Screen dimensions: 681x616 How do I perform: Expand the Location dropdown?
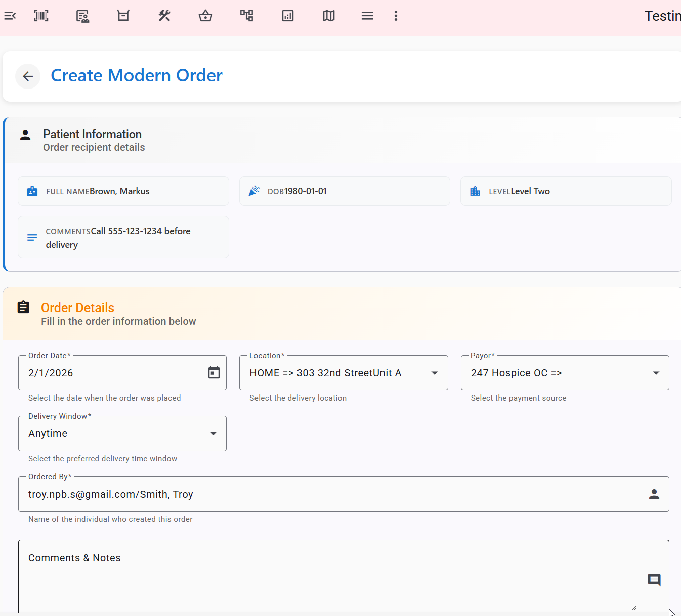coord(434,373)
